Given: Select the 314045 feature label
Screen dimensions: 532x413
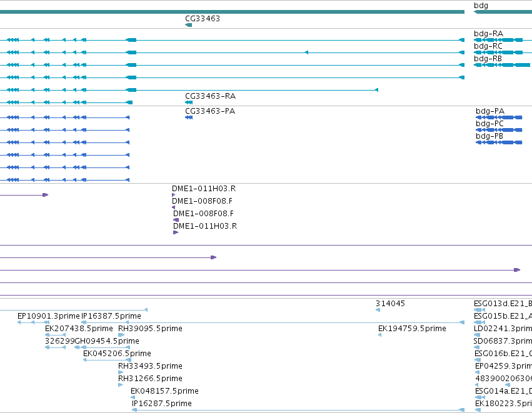Looking at the screenshot, I should pyautogui.click(x=390, y=304).
